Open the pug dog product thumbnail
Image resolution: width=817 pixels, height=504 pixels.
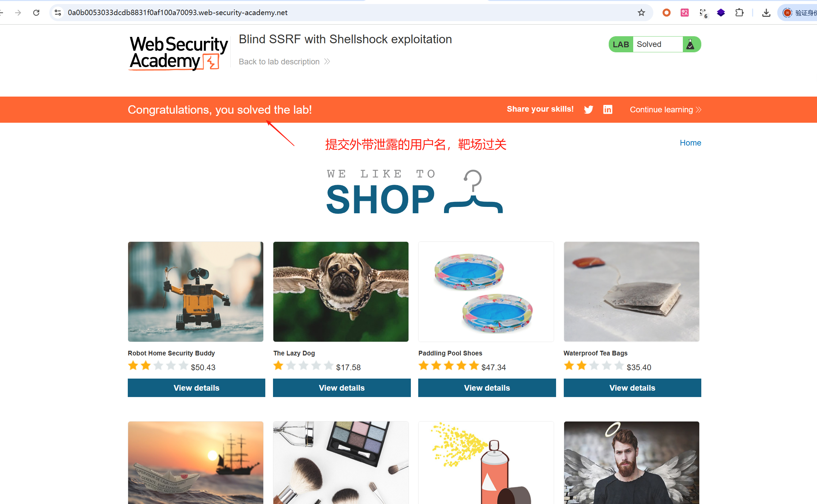coord(341,292)
